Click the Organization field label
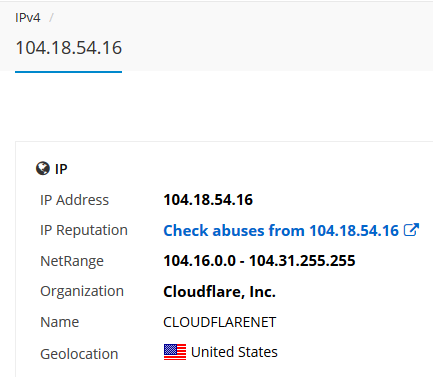Image resolution: width=433 pixels, height=377 pixels. point(82,291)
